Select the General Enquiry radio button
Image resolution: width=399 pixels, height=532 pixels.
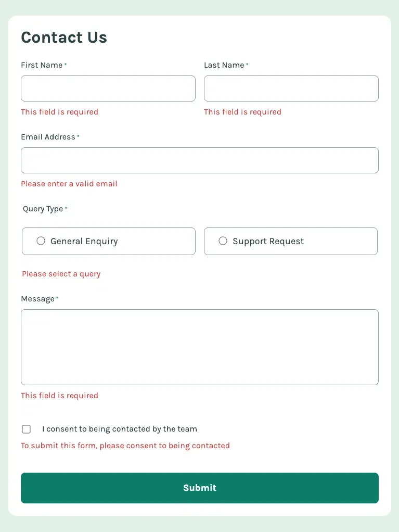pyautogui.click(x=41, y=240)
